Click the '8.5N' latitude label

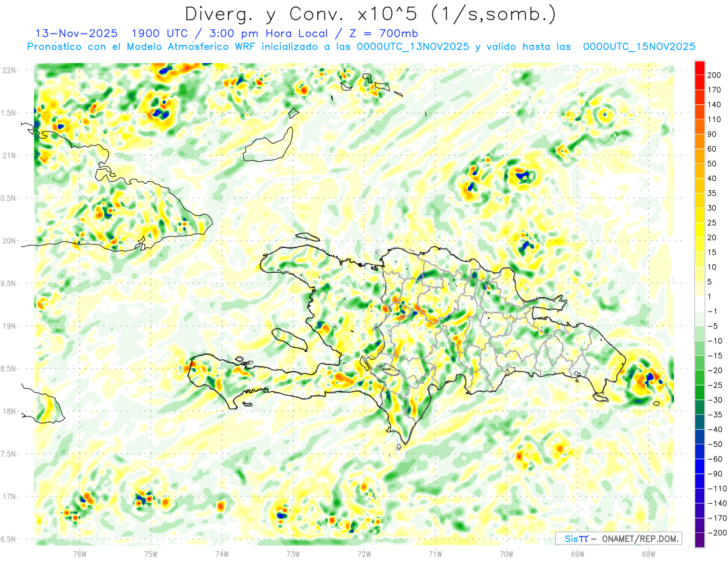pyautogui.click(x=8, y=369)
